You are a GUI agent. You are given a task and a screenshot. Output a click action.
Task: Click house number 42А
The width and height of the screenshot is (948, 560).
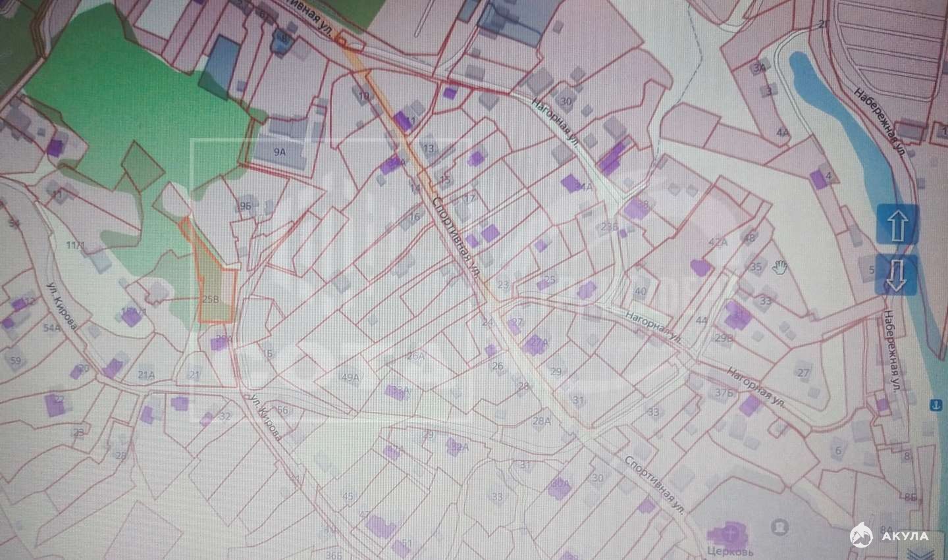717,242
